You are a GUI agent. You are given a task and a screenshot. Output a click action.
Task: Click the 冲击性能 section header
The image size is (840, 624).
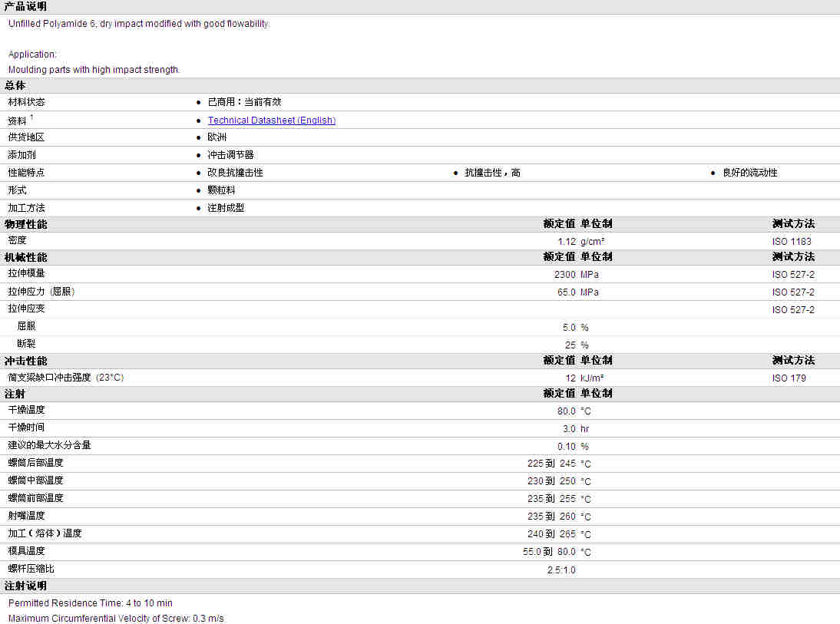[25, 361]
